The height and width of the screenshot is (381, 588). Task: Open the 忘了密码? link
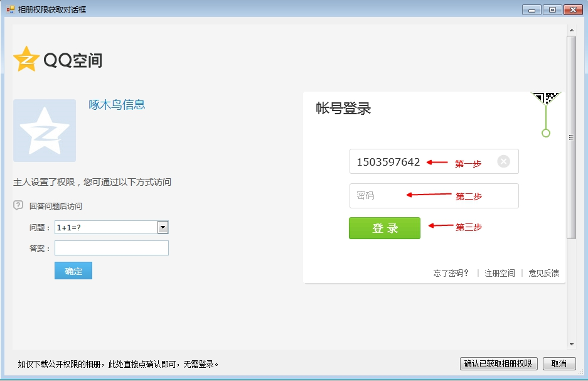tap(451, 273)
